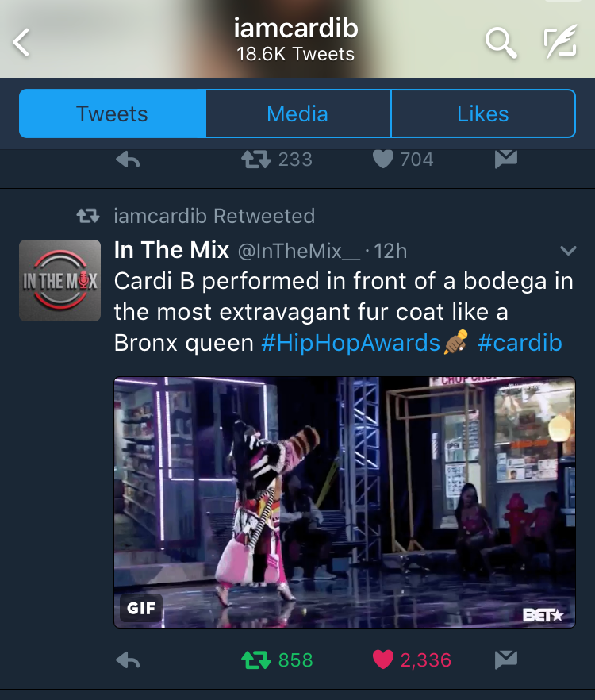
Task: Reply to the tweet with 233 retweets
Action: [x=128, y=160]
